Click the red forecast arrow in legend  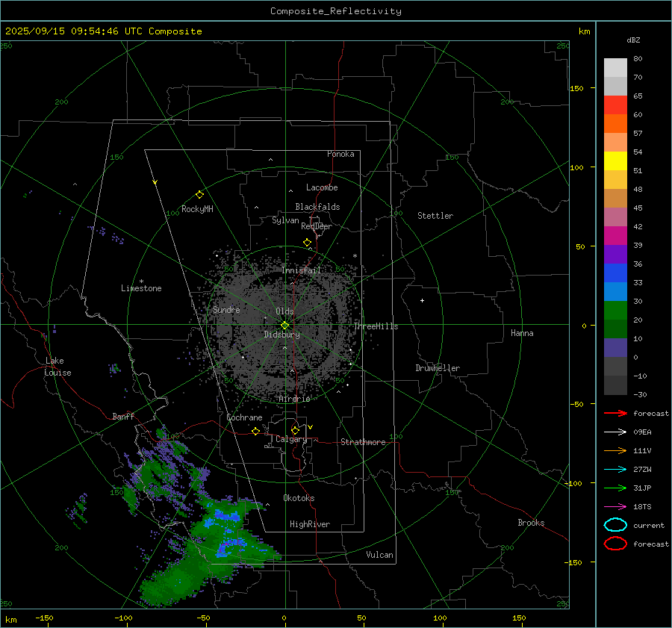pyautogui.click(x=615, y=413)
